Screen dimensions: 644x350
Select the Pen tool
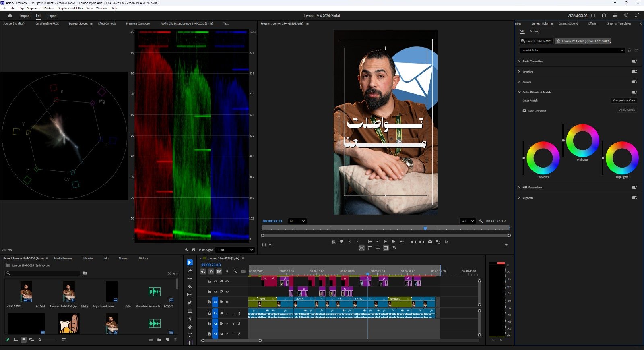(190, 303)
